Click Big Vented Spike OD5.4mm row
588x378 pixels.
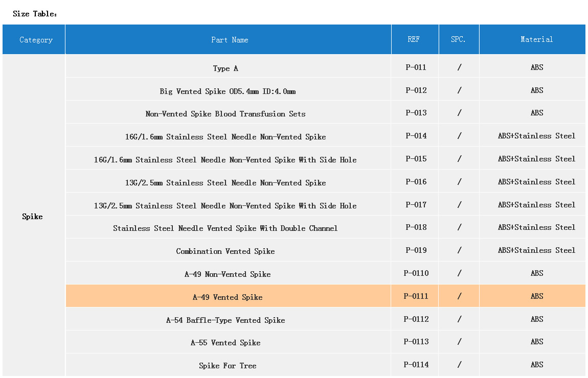click(x=228, y=91)
